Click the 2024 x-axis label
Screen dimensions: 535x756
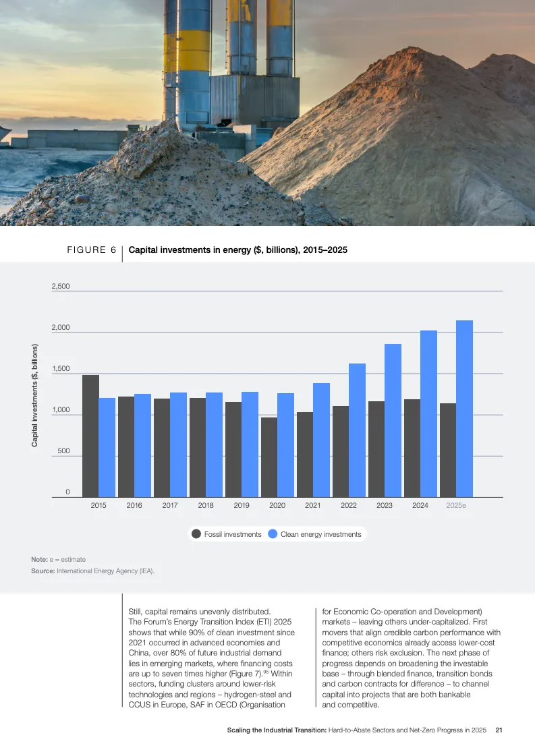pyautogui.click(x=420, y=505)
